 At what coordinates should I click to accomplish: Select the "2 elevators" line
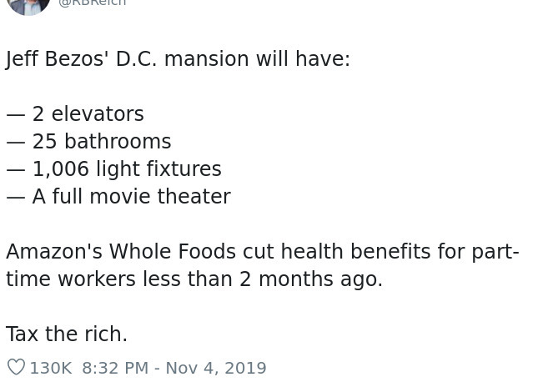[x=75, y=114]
